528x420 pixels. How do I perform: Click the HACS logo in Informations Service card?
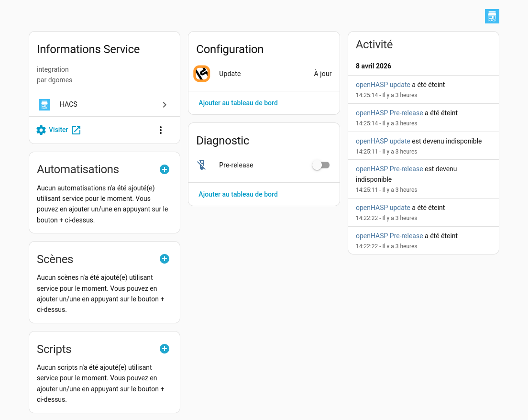pyautogui.click(x=44, y=105)
